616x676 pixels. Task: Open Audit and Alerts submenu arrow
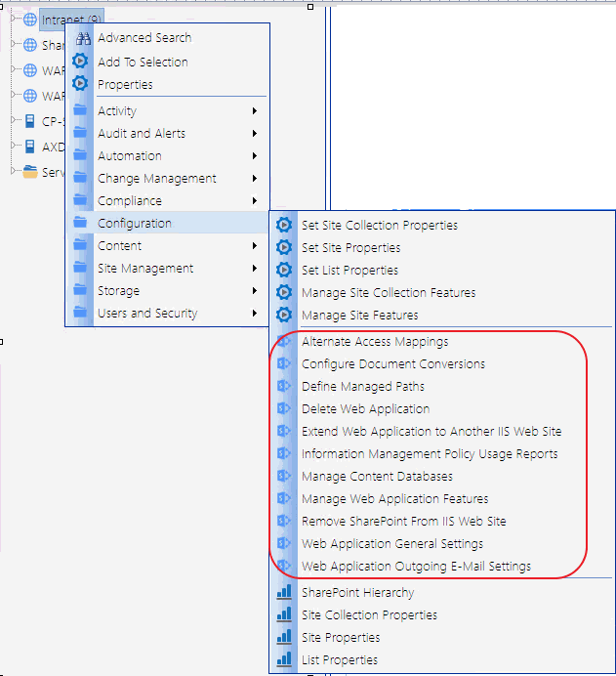pyautogui.click(x=255, y=133)
